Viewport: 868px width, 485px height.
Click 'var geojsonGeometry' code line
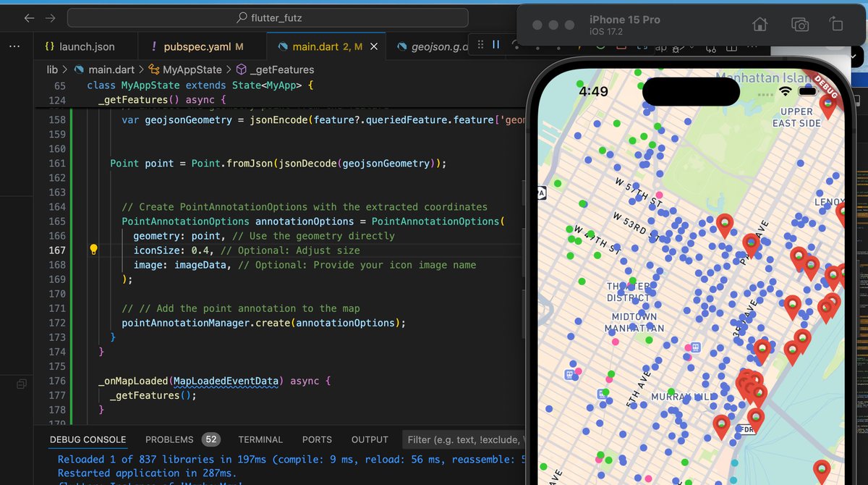coord(323,120)
